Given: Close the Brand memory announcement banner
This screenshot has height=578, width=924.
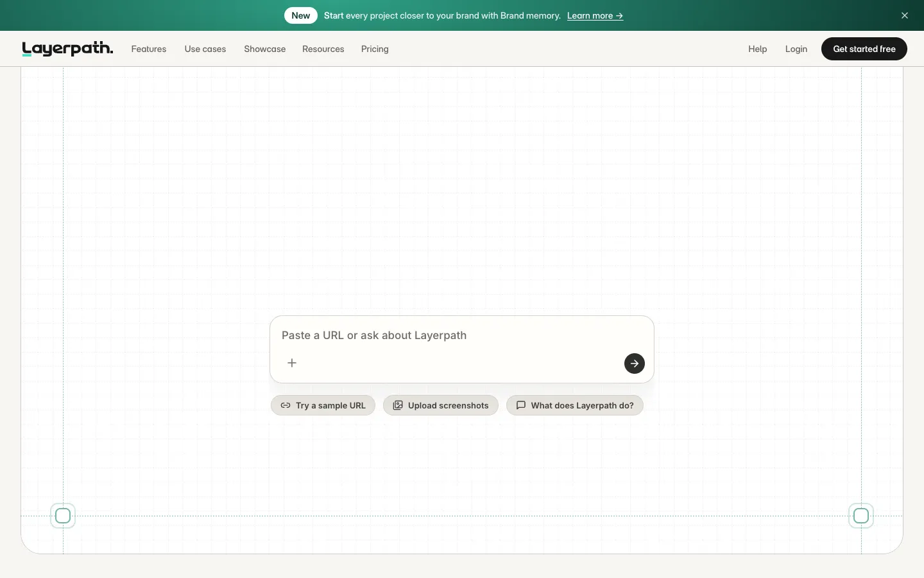Looking at the screenshot, I should click(x=905, y=15).
